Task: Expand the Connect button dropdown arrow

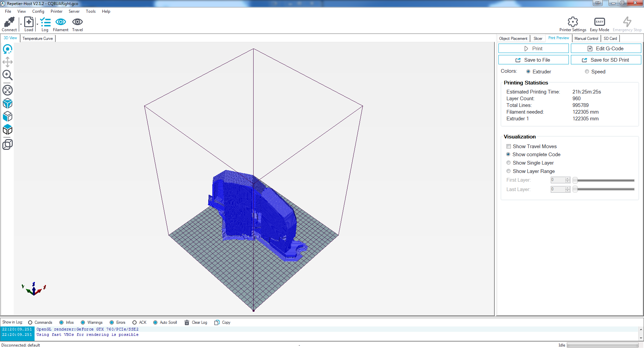Action: click(21, 24)
